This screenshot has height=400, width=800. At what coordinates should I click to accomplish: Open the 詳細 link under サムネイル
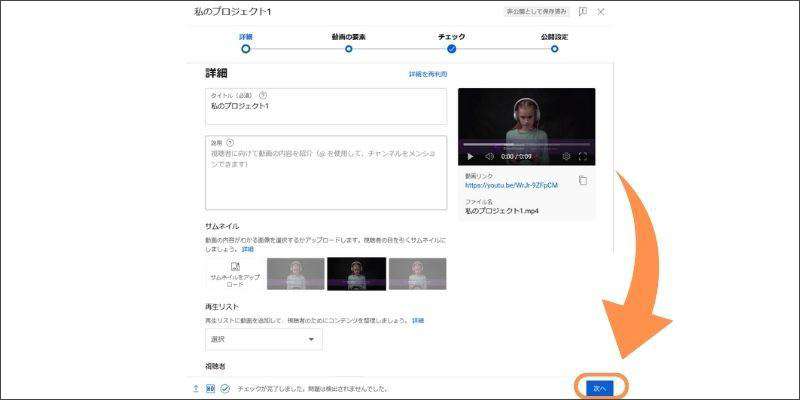[x=247, y=249]
